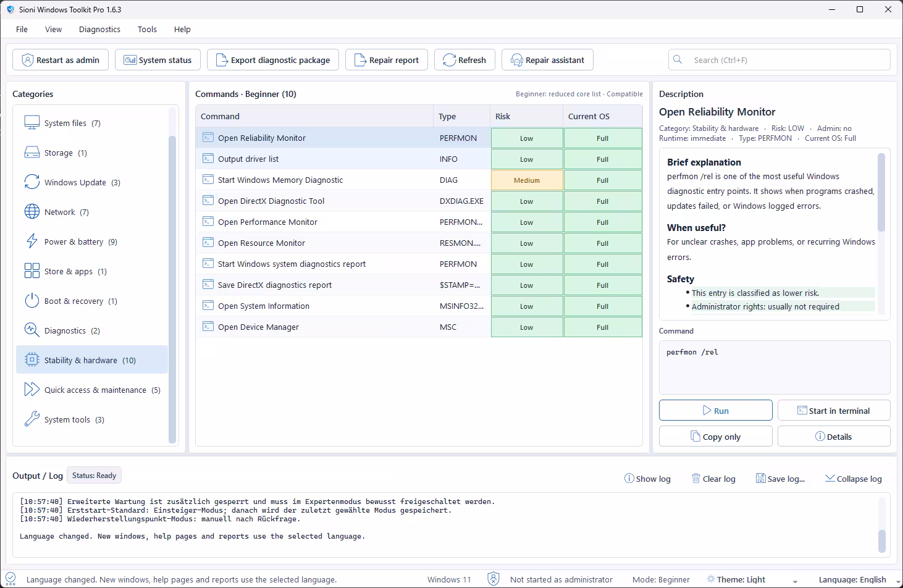The width and height of the screenshot is (903, 588).
Task: Click the output log scrollbar
Action: point(882,541)
